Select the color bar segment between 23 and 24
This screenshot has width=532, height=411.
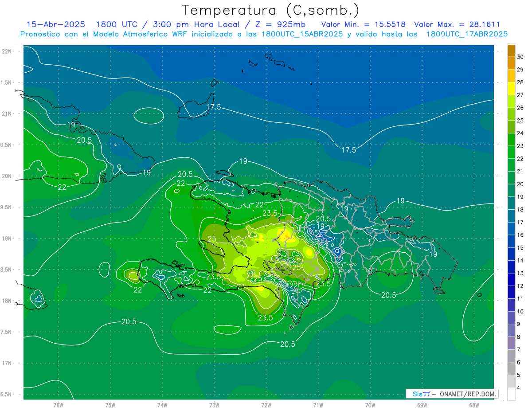[x=511, y=140]
